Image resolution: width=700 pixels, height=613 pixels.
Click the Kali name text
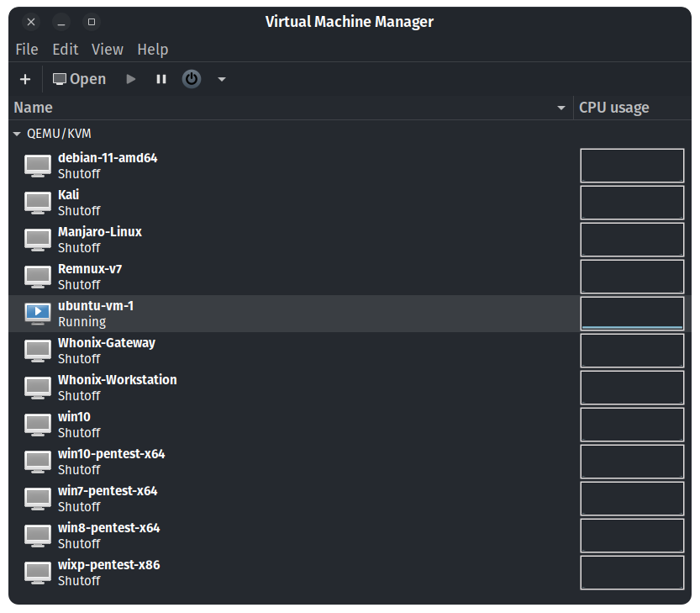coord(68,195)
